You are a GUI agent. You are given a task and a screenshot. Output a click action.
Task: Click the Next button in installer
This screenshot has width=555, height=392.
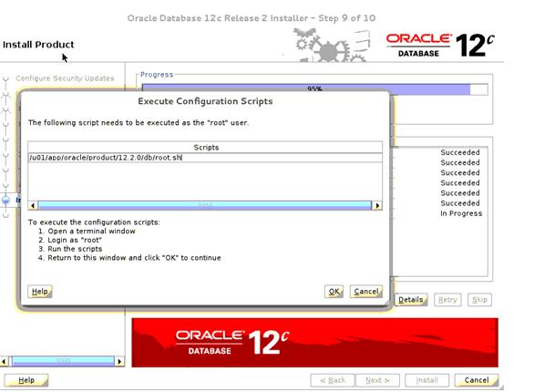coord(377,380)
